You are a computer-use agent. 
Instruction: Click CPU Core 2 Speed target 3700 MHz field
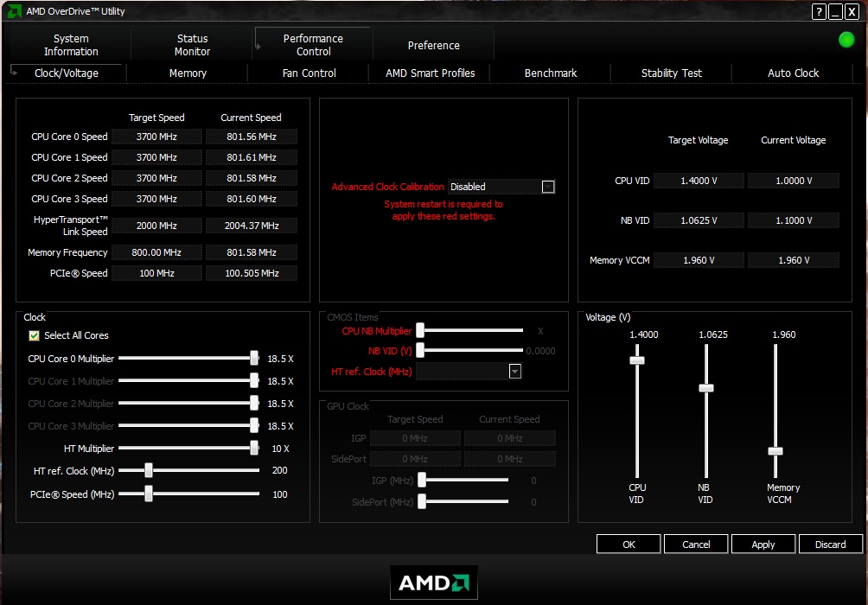click(x=156, y=178)
